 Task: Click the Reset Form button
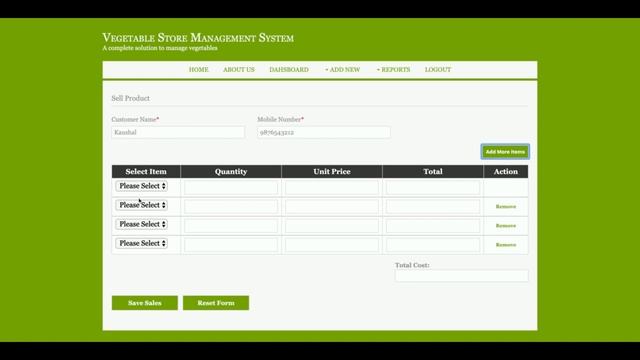tap(216, 303)
